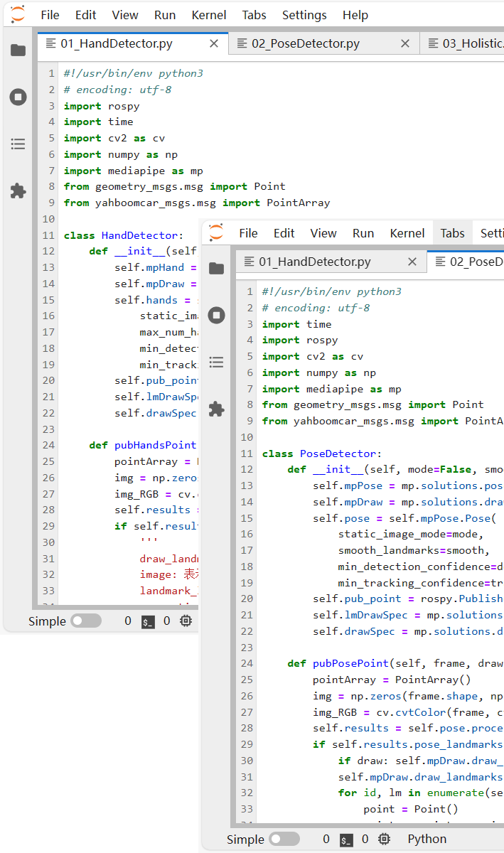Click 'pointArray = PointArray()' line in front editor
The width and height of the screenshot is (504, 853).
[392, 680]
